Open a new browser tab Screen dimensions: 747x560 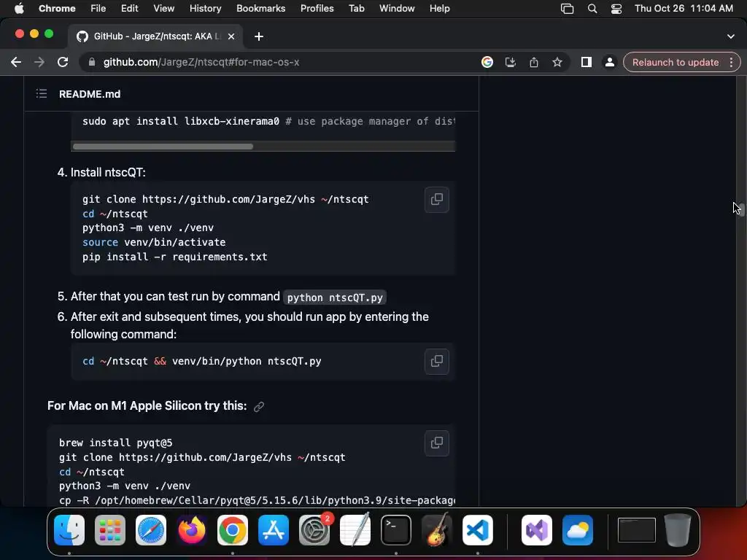(259, 36)
